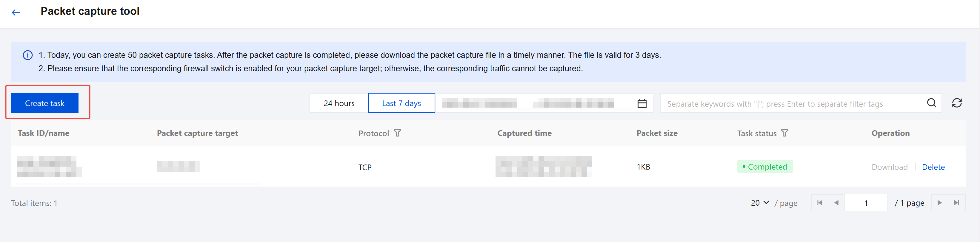Click the Create task button
980x242 pixels.
(44, 103)
